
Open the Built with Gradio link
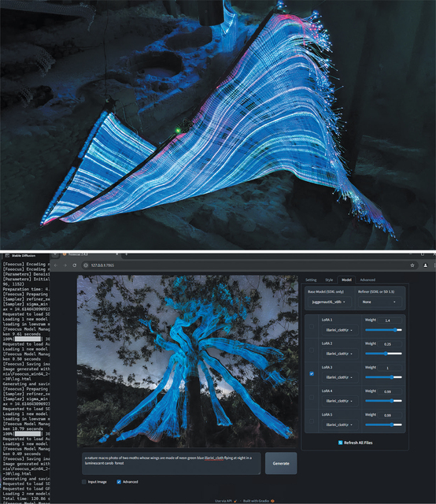click(259, 501)
